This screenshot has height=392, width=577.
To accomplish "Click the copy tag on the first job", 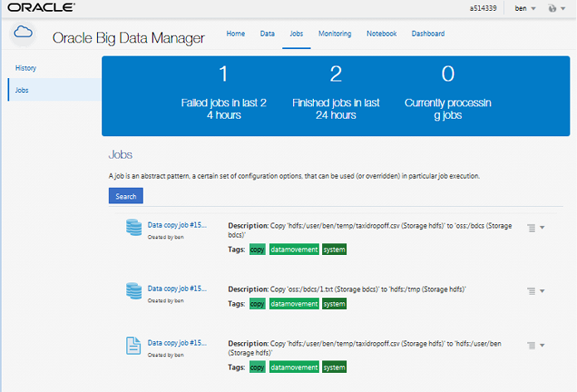I will [x=257, y=249].
